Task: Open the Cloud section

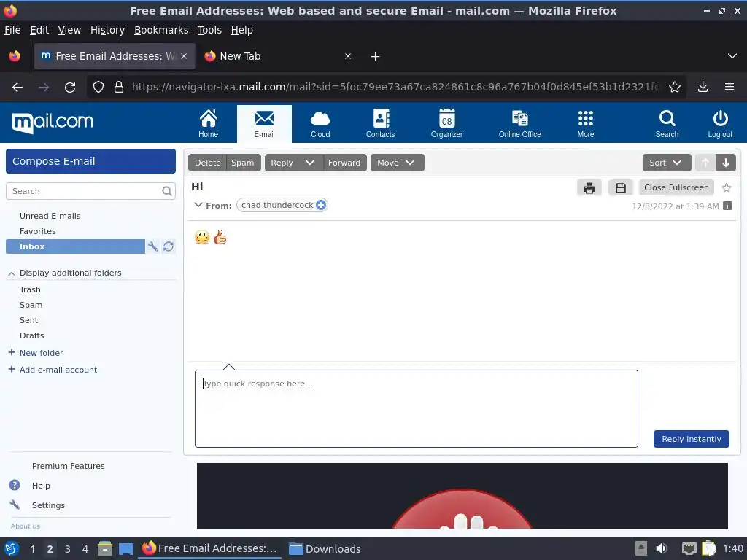Action: point(320,123)
